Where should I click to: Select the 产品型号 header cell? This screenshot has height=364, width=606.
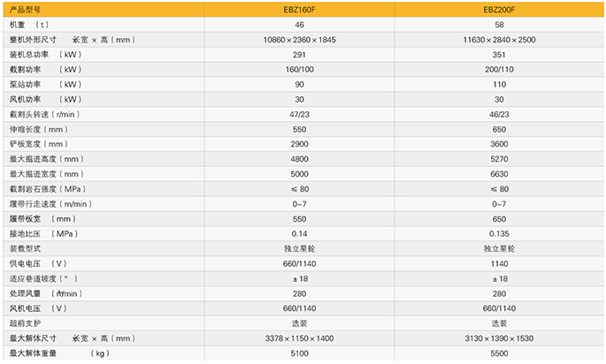(26, 10)
